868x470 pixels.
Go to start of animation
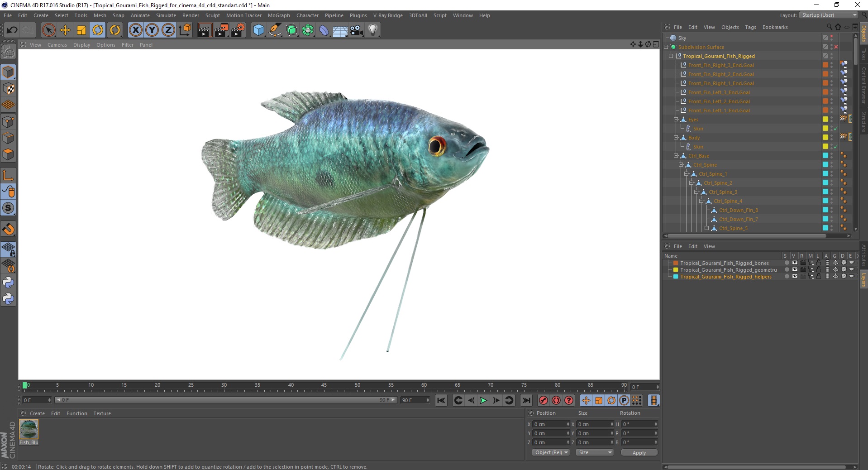(x=441, y=400)
